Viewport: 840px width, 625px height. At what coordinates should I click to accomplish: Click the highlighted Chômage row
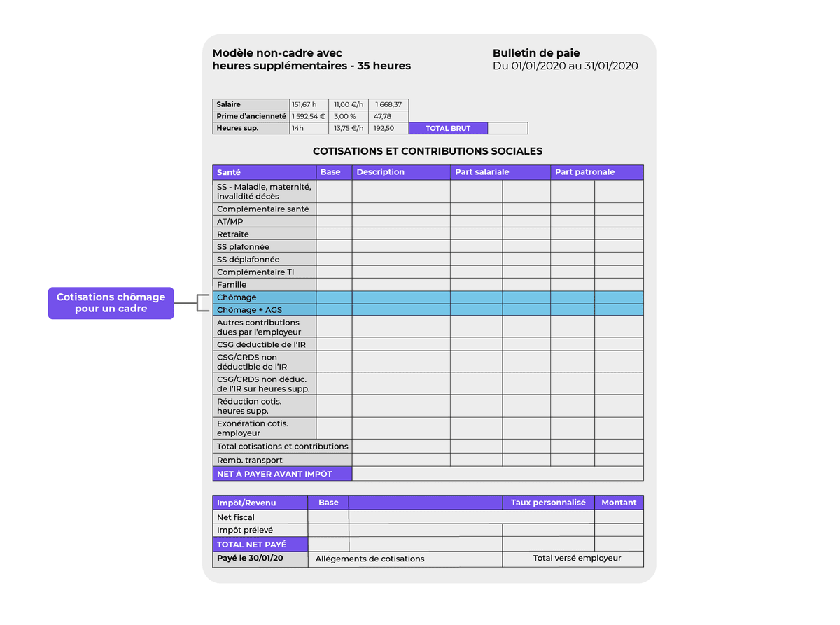(x=428, y=297)
